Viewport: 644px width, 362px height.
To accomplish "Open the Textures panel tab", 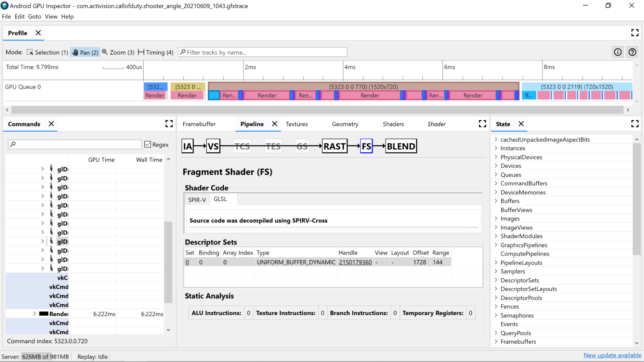I will pyautogui.click(x=297, y=124).
